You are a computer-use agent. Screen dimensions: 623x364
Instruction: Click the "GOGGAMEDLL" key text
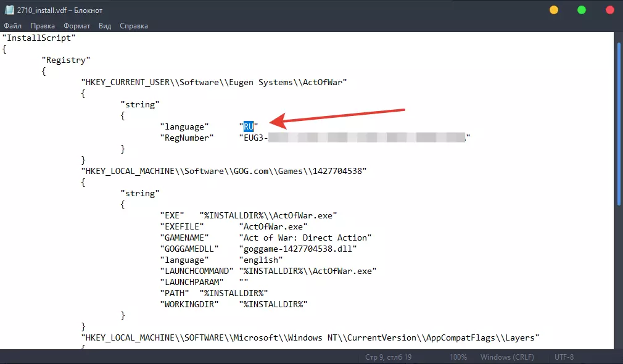point(189,249)
